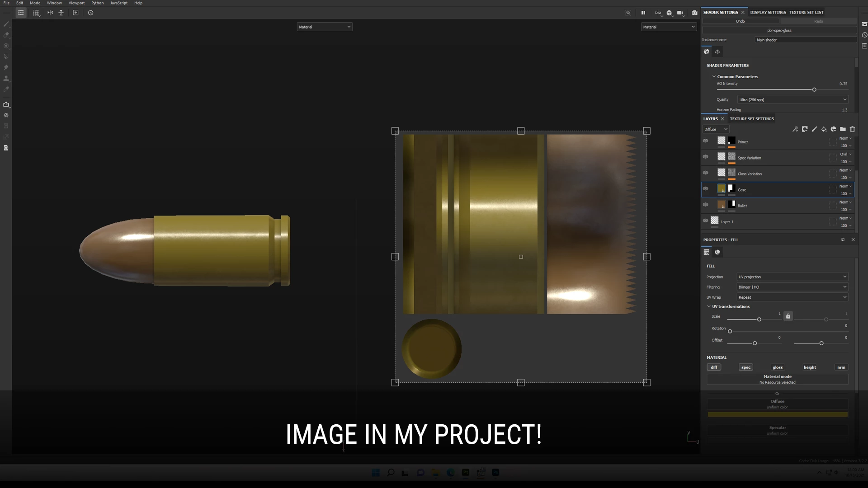Click the add paint layer brush icon
Viewport: 868px width, 488px height.
pyautogui.click(x=814, y=129)
